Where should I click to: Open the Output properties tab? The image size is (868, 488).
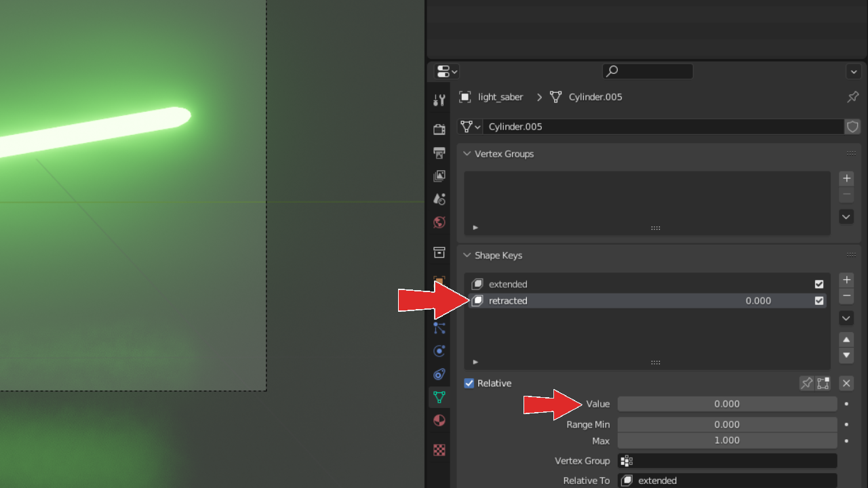439,152
